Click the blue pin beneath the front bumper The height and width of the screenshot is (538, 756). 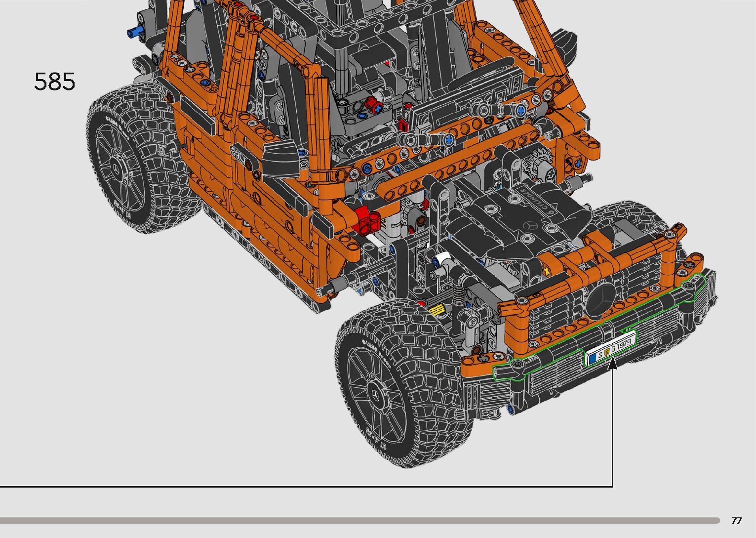[510, 408]
